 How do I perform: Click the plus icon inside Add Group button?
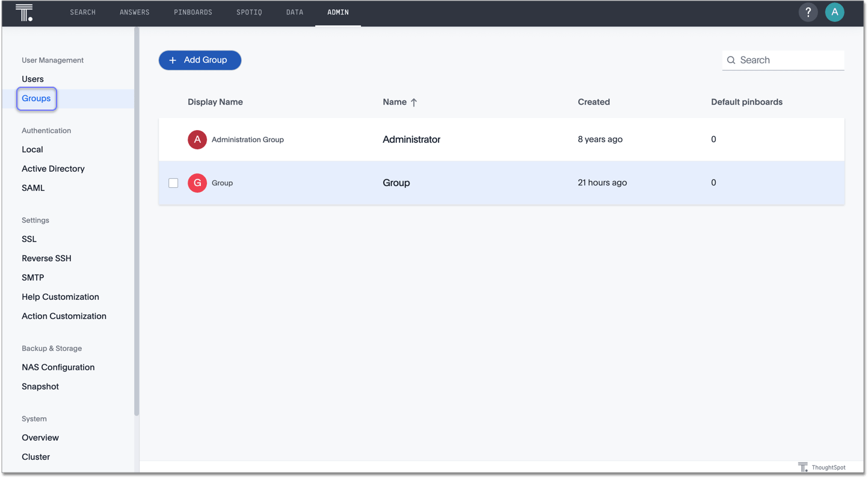click(x=173, y=60)
